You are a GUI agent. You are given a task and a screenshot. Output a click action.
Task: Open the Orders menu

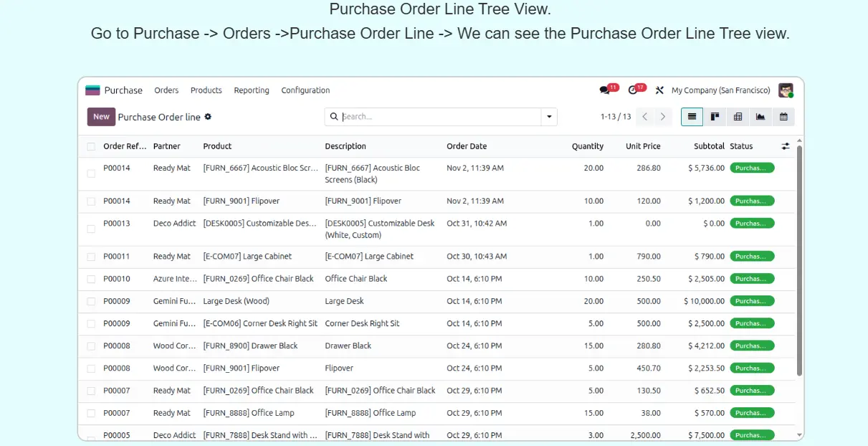tap(166, 90)
